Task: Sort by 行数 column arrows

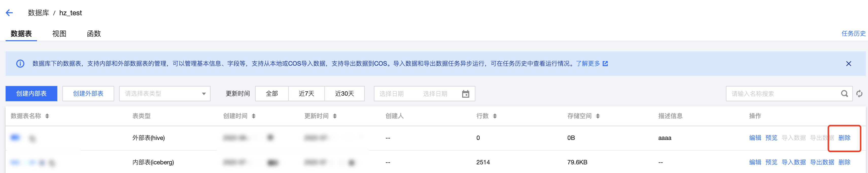Action: (x=495, y=116)
